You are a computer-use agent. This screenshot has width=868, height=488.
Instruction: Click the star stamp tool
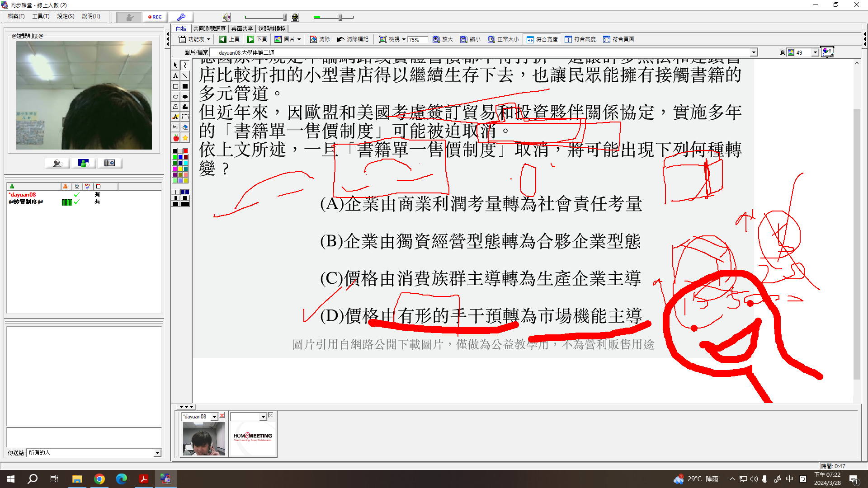(x=185, y=138)
